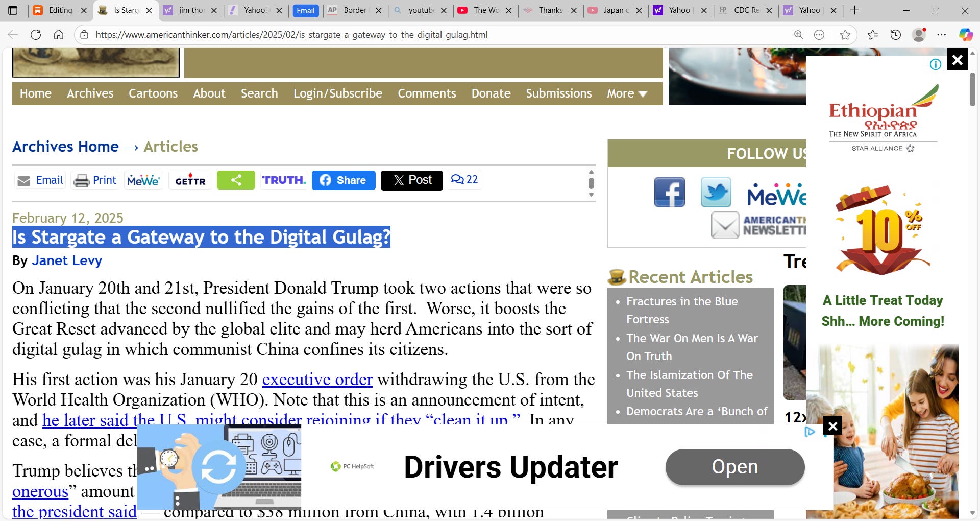
Task: Share article on GETTR
Action: pos(190,180)
